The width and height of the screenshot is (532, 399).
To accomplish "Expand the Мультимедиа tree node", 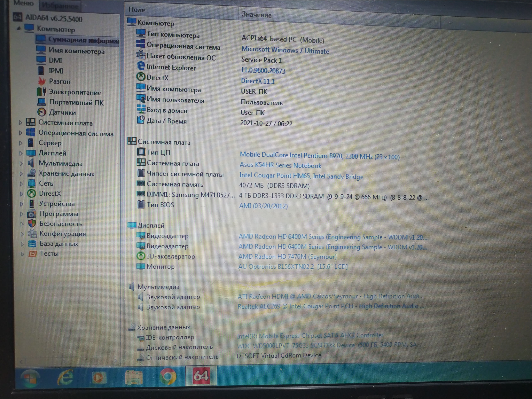I will [21, 164].
